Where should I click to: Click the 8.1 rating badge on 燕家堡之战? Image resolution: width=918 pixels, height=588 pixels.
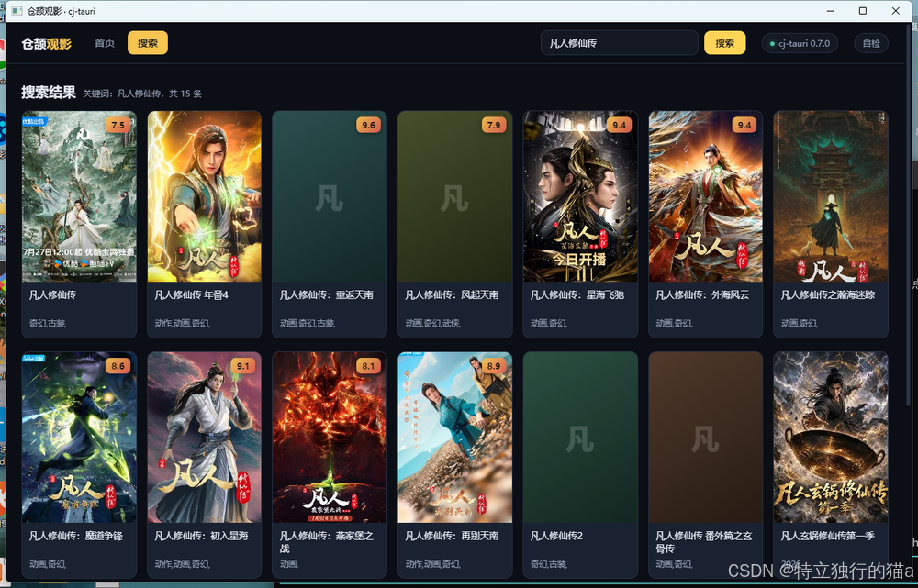(368, 366)
